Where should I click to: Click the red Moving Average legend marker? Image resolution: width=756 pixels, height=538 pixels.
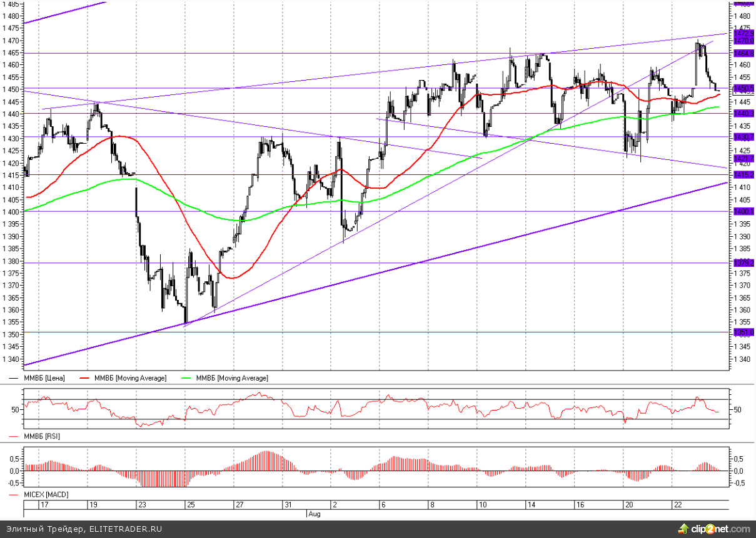click(84, 378)
